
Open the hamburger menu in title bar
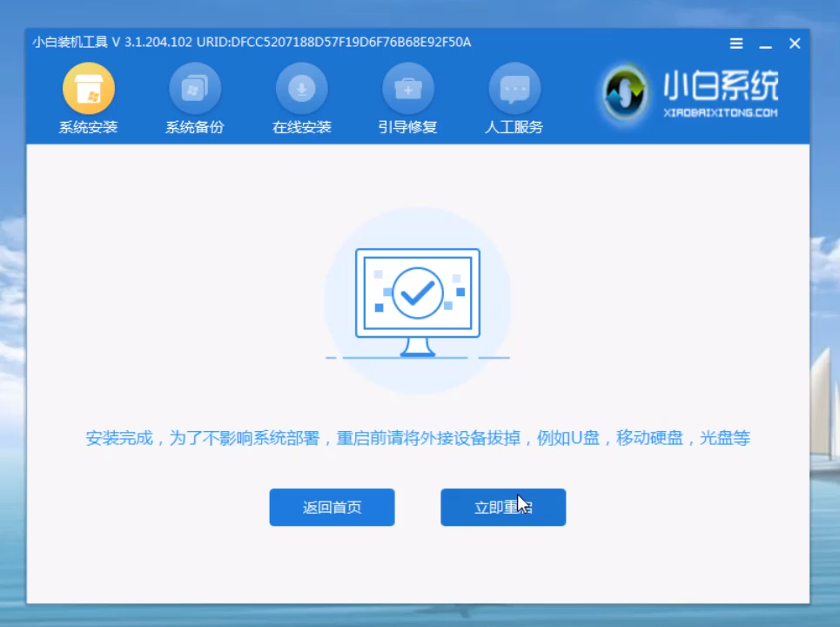click(x=736, y=44)
